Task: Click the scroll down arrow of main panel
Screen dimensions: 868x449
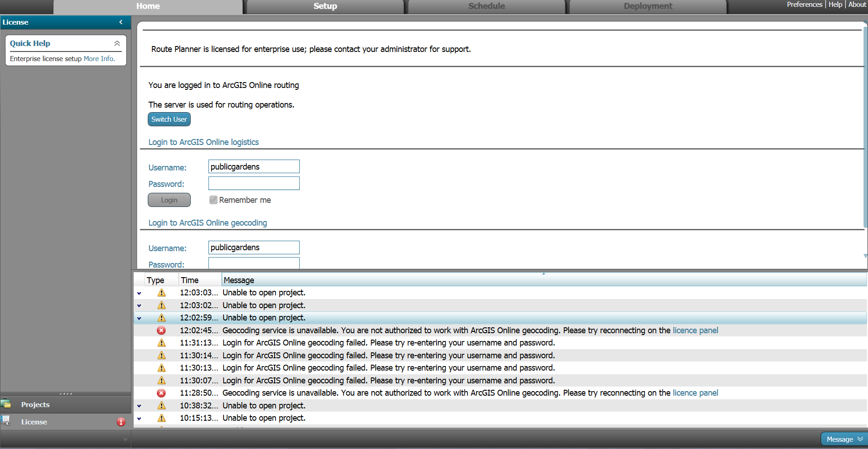Action: (865, 256)
